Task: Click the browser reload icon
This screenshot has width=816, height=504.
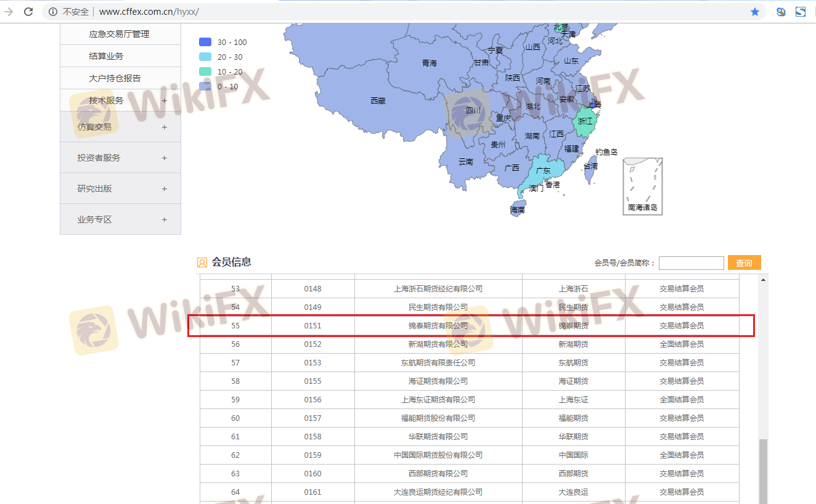Action: [28, 12]
